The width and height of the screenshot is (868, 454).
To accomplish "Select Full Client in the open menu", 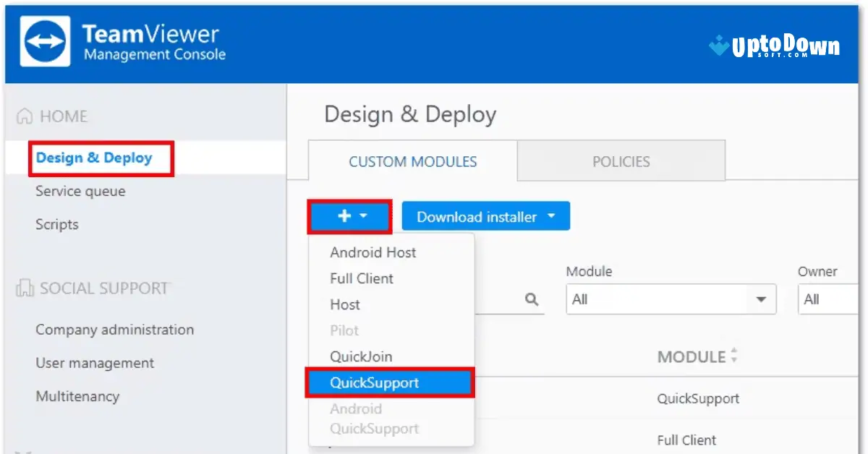I will (361, 278).
